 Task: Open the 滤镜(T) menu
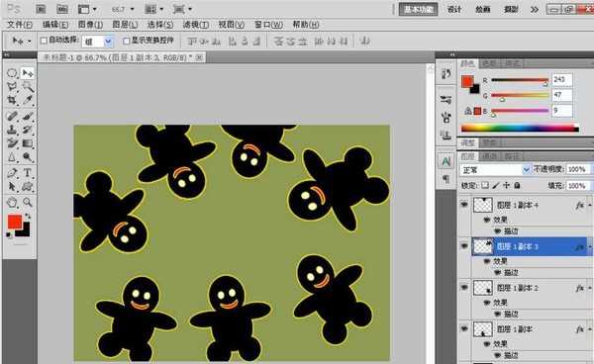[195, 25]
